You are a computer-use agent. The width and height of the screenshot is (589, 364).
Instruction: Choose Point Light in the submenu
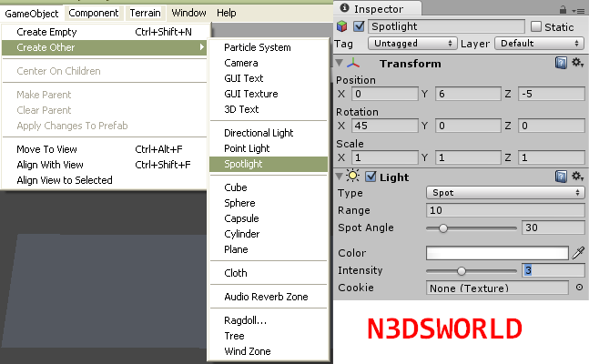(268, 148)
